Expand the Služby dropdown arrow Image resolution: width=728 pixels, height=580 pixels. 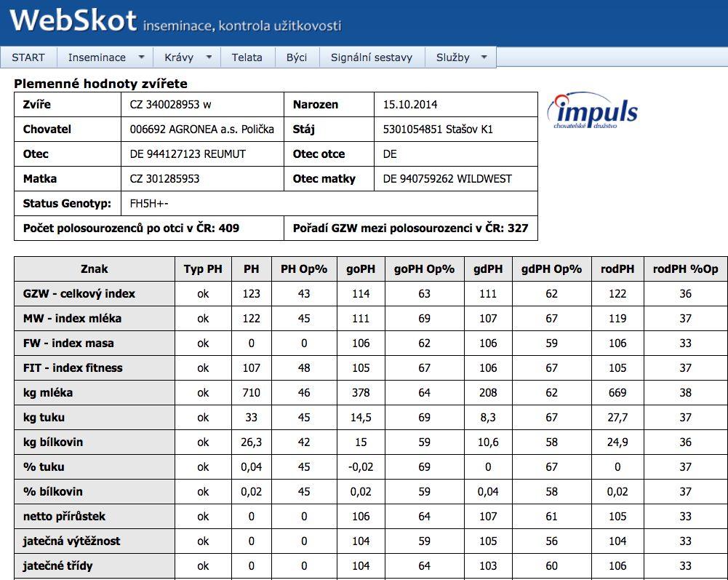[x=484, y=57]
